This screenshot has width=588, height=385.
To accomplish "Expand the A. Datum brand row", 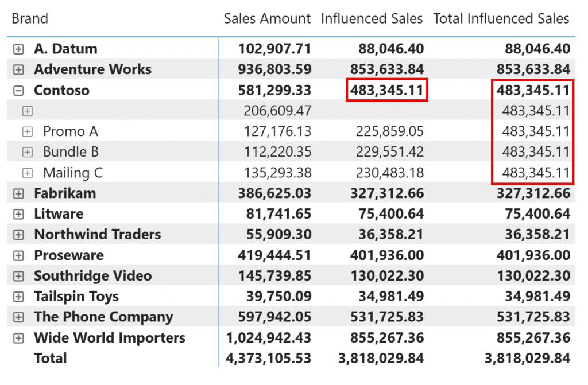I will coord(18,49).
